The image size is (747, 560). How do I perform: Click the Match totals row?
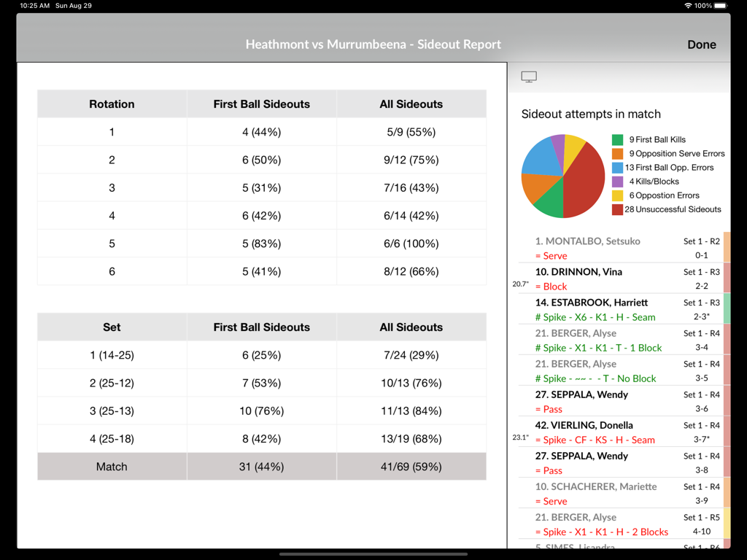coord(261,465)
